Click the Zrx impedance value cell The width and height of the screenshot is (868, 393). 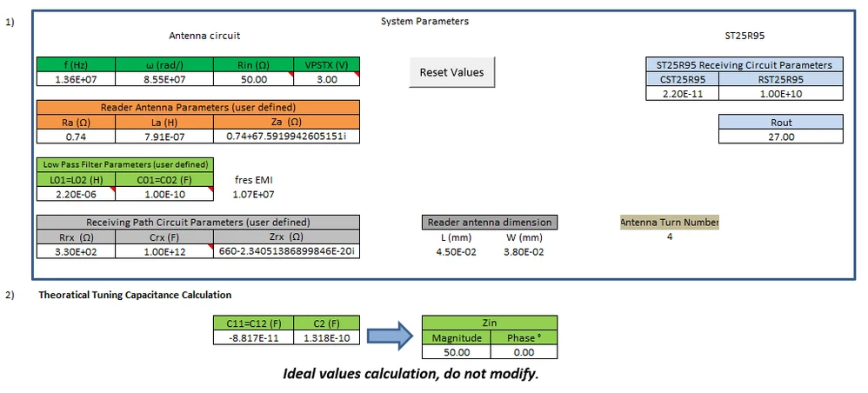point(287,252)
